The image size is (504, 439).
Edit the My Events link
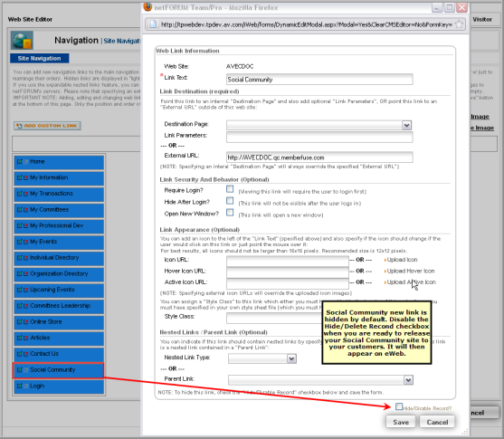pos(19,242)
